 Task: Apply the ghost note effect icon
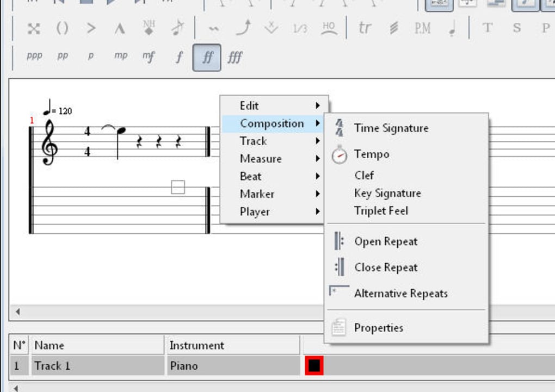[x=62, y=29]
